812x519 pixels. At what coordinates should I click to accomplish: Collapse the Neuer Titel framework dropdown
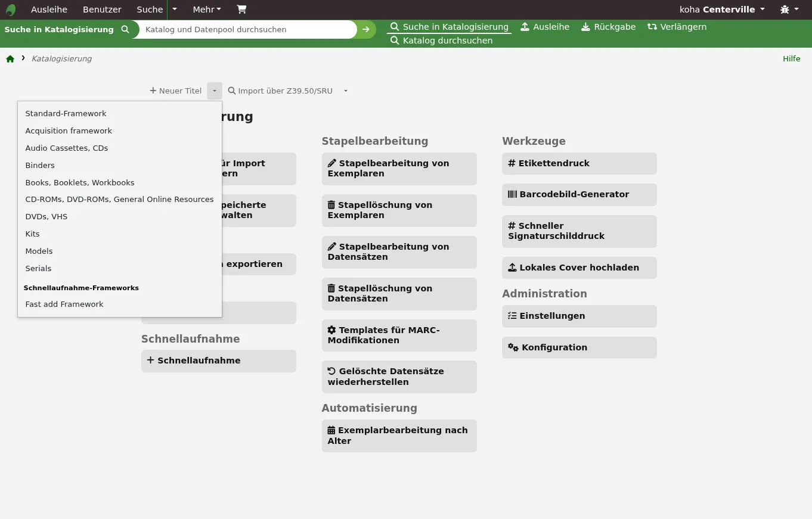(x=215, y=91)
